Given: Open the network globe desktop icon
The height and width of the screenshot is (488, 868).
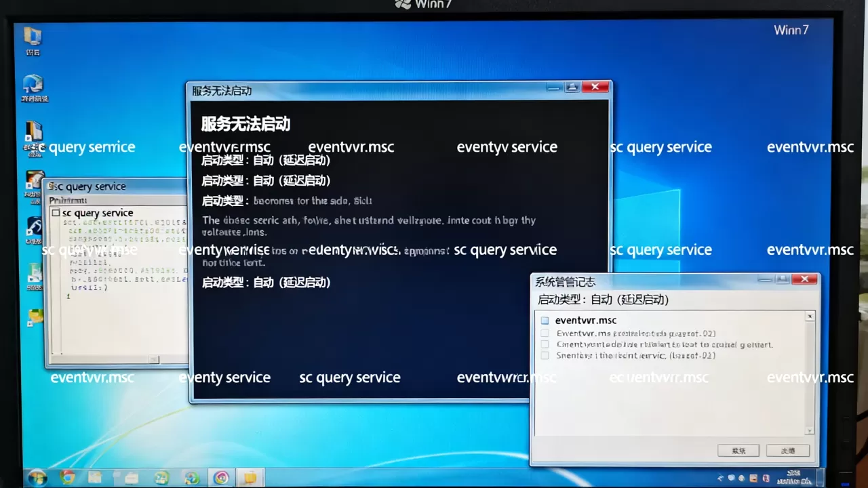Looking at the screenshot, I should [x=33, y=83].
